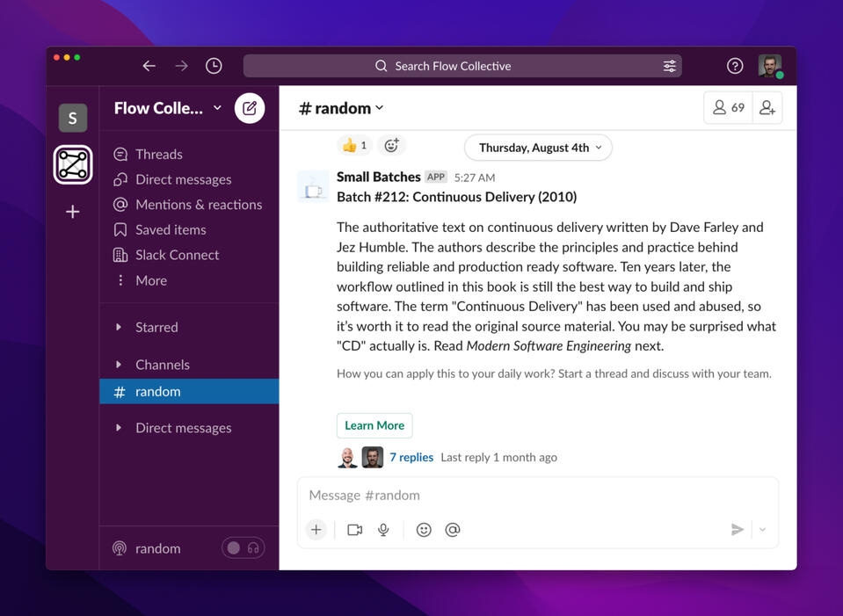Mention someone with the @ icon
843x616 pixels.
[x=453, y=530]
